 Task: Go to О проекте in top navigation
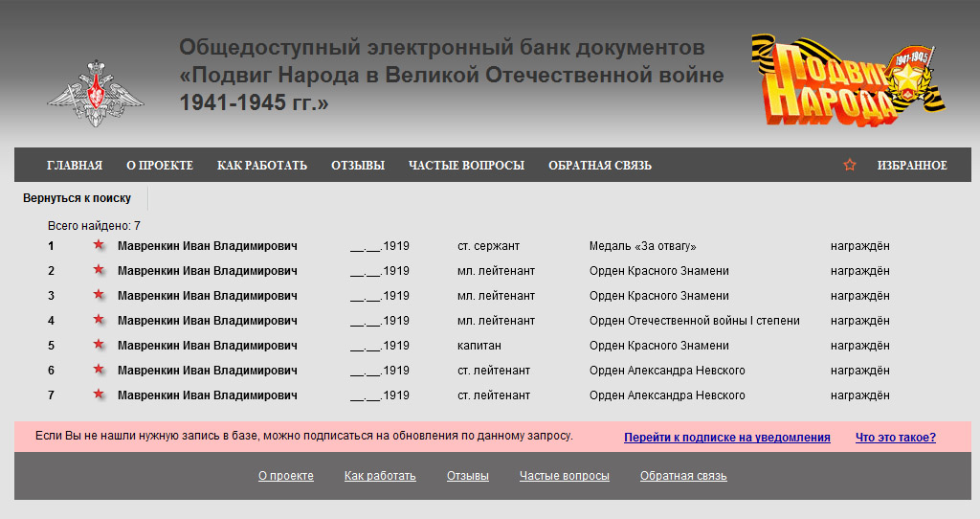tap(160, 166)
